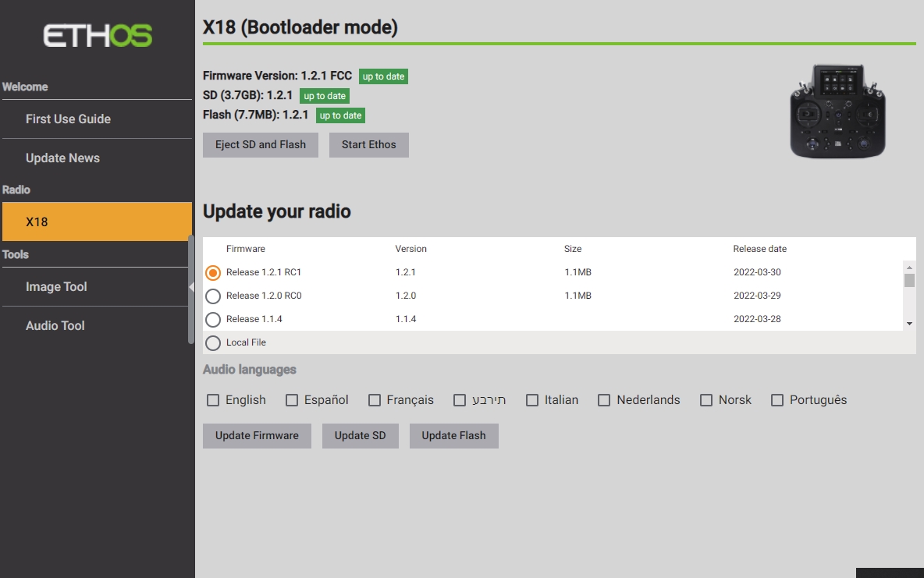Toggle Nederlands audio language checkbox

point(604,400)
